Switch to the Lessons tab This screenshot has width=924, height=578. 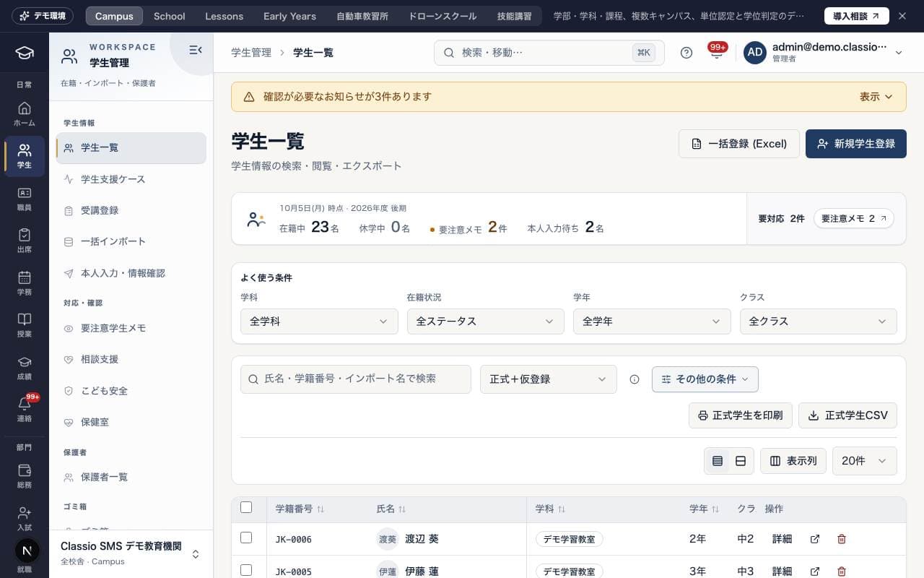click(x=225, y=16)
